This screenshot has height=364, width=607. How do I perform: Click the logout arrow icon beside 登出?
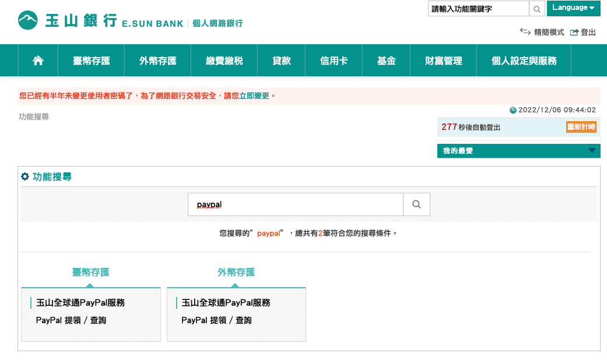coord(574,33)
